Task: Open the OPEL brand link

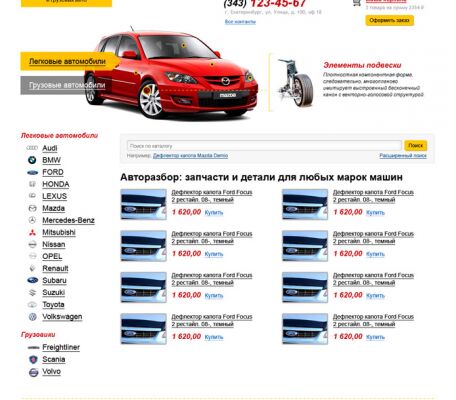Action: click(x=52, y=256)
